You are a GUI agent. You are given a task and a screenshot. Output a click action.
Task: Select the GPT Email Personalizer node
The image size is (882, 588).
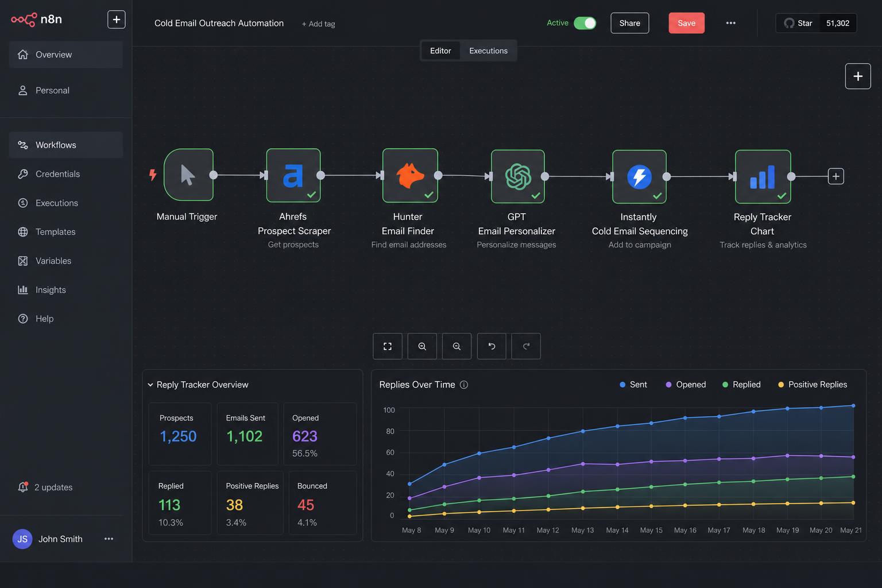point(518,176)
